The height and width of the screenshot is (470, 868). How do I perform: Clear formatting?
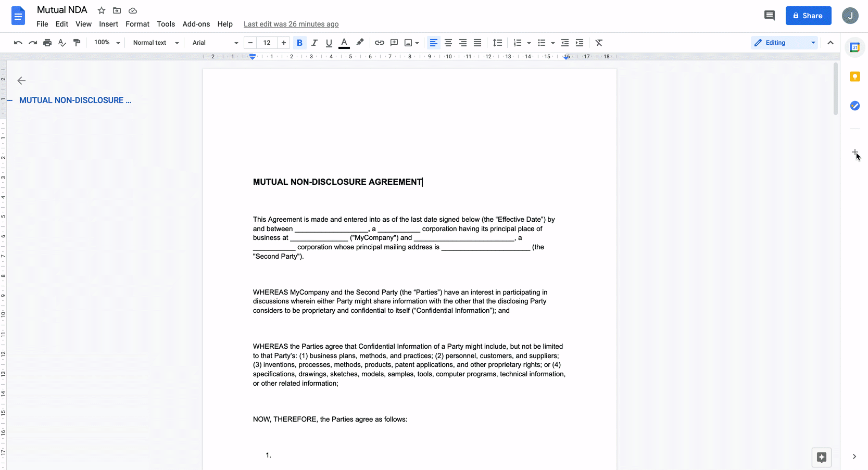(599, 43)
